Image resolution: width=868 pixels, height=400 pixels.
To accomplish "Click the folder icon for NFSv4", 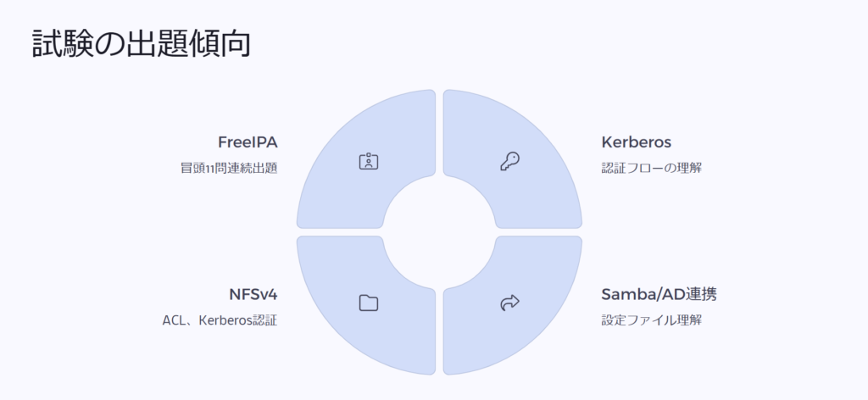I will pyautogui.click(x=368, y=303).
